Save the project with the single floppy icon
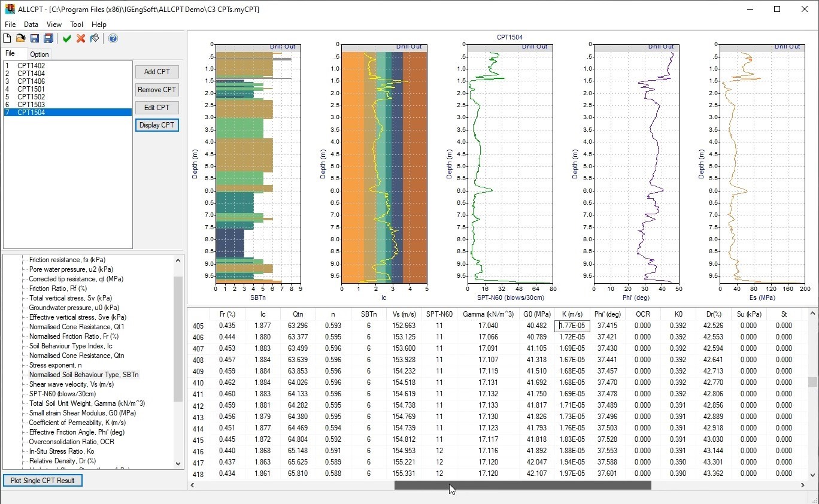Image resolution: width=819 pixels, height=504 pixels. click(35, 38)
